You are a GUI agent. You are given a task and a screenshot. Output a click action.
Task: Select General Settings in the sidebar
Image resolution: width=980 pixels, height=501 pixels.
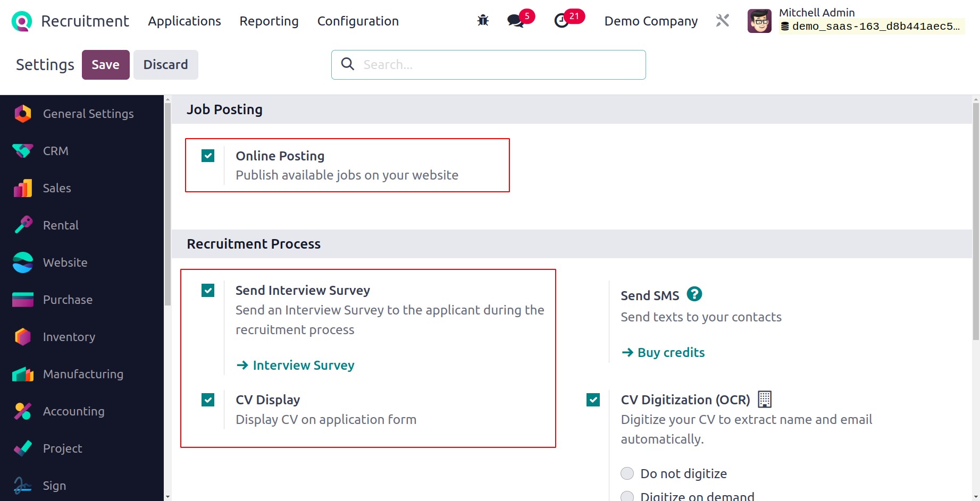click(x=82, y=114)
